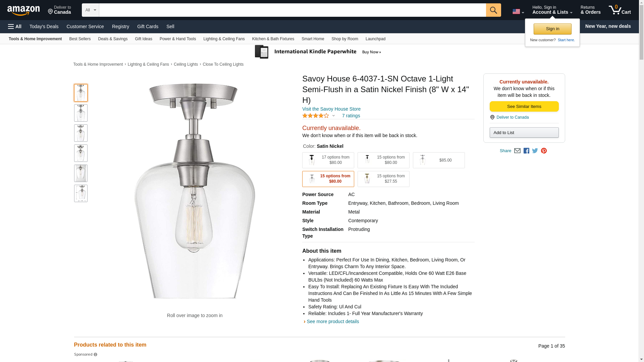This screenshot has height=362, width=644.
Task: Open Today's Deals in navigation
Action: click(44, 26)
